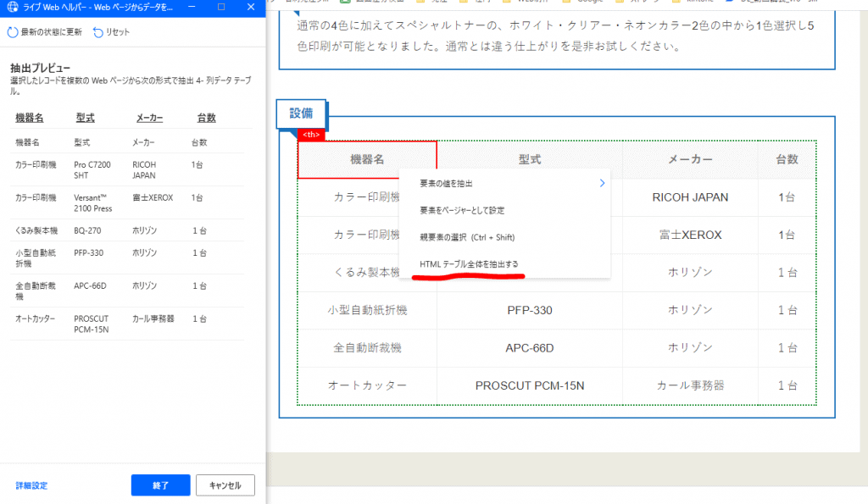The height and width of the screenshot is (504, 868).
Task: Select 要素をページャーとして設定 from context menu
Action: pyautogui.click(x=462, y=210)
